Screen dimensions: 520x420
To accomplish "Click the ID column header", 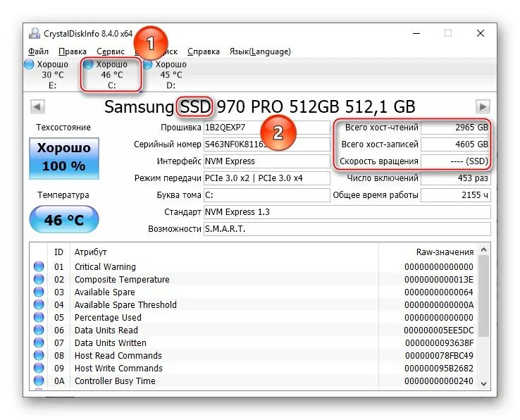I will click(58, 252).
